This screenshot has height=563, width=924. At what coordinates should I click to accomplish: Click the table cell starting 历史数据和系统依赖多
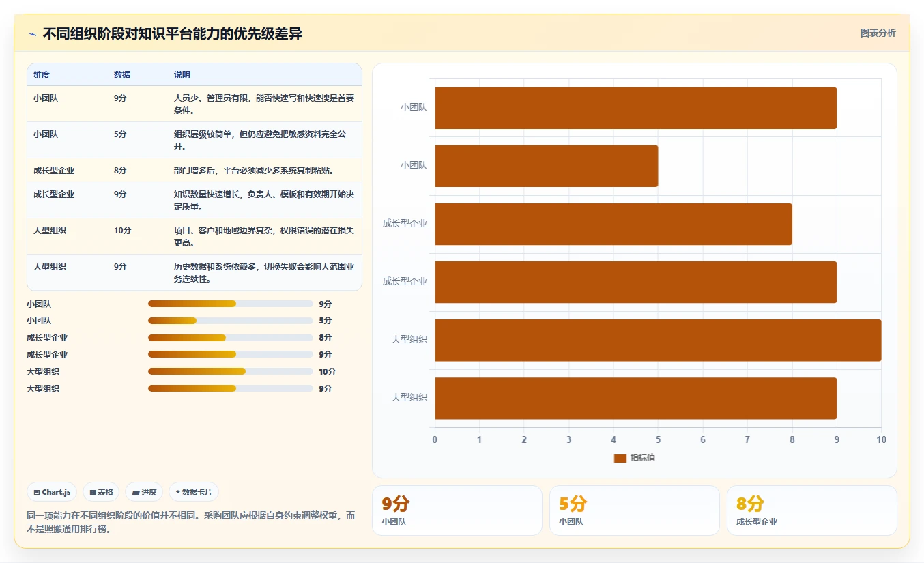point(265,272)
